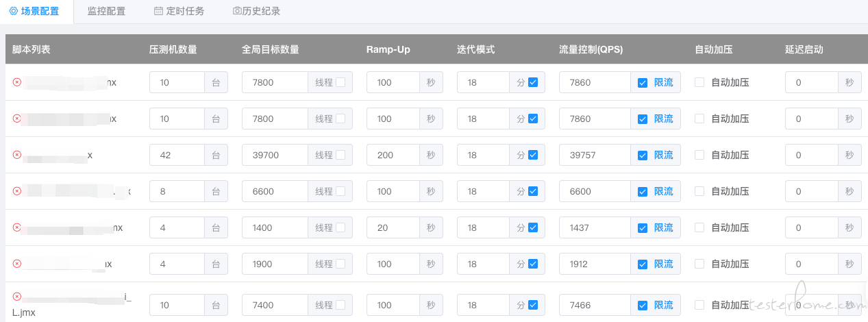Click the gear icon on 场景配置 tab
This screenshot has height=322, width=868.
click(13, 11)
